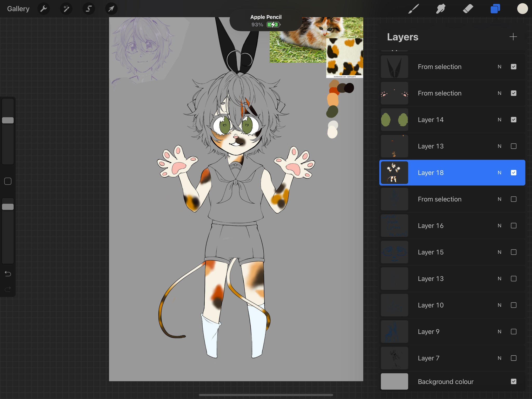Uncheck Background colour visibility

(513, 381)
